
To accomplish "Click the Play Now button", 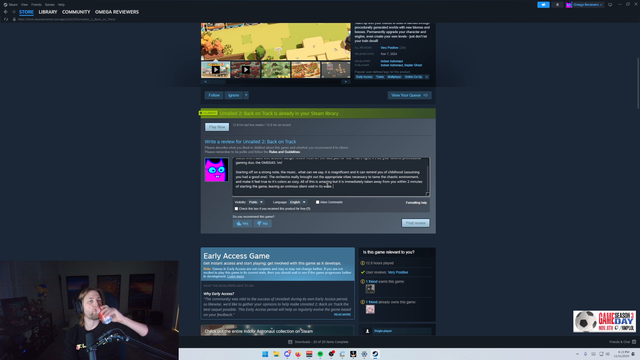I will [x=217, y=127].
